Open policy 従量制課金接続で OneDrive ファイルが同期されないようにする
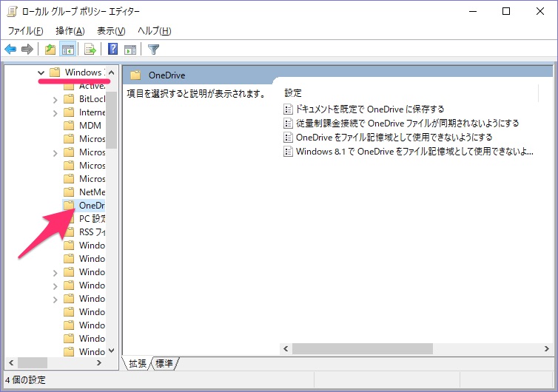The image size is (558, 392). point(401,123)
